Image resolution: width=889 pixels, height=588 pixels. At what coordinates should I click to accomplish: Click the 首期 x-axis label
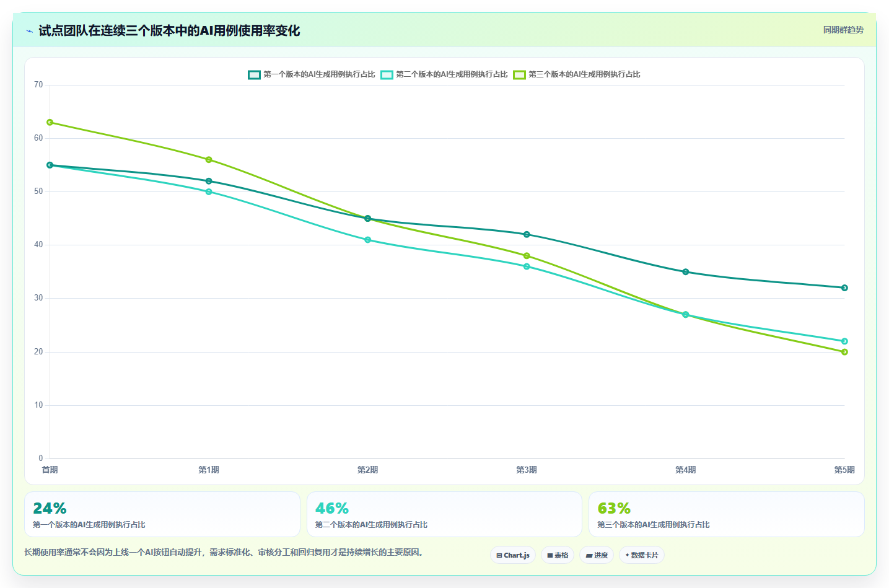50,470
